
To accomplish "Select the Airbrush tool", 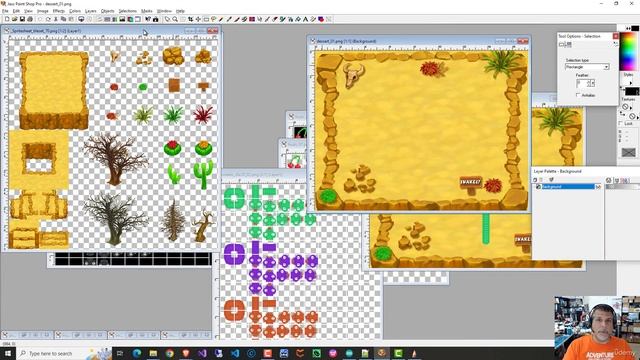I will (x=290, y=19).
